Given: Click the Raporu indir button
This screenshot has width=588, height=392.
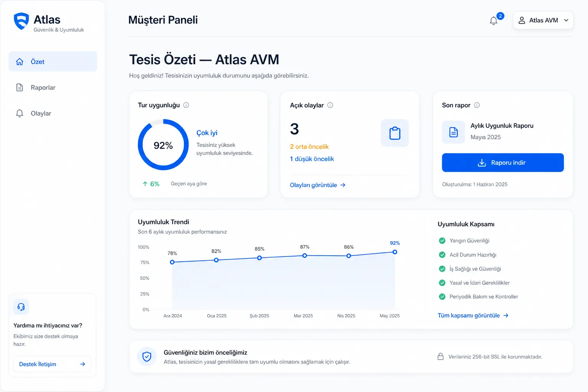Looking at the screenshot, I should [503, 163].
